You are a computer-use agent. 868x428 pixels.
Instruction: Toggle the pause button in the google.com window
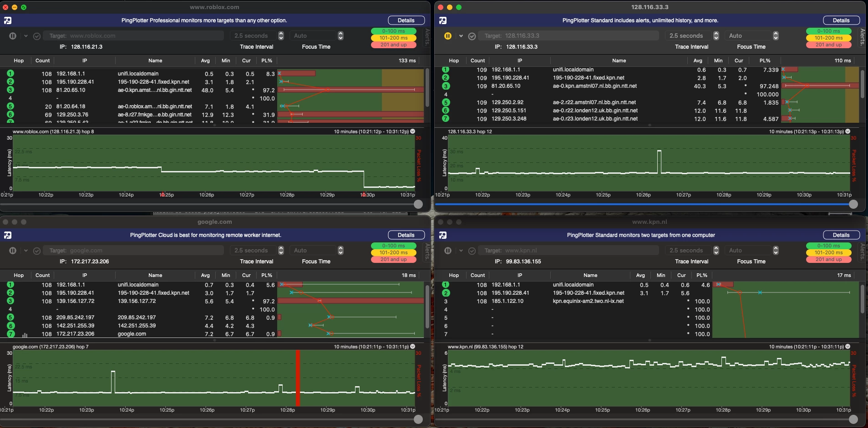13,251
